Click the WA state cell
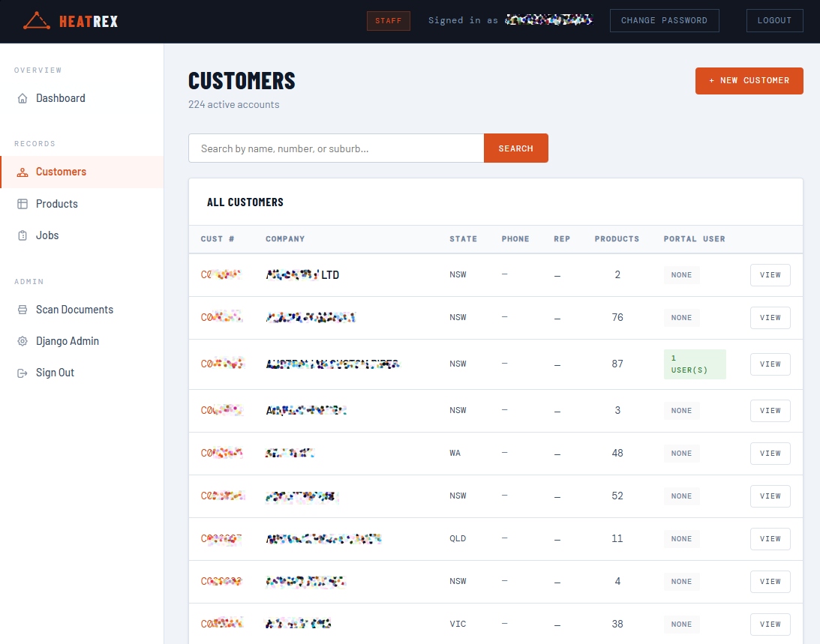Image resolution: width=820 pixels, height=644 pixels. (x=455, y=454)
